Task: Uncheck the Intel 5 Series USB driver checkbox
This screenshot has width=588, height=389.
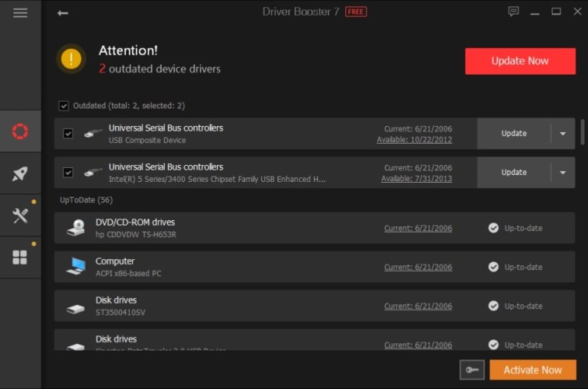Action: pyautogui.click(x=68, y=173)
